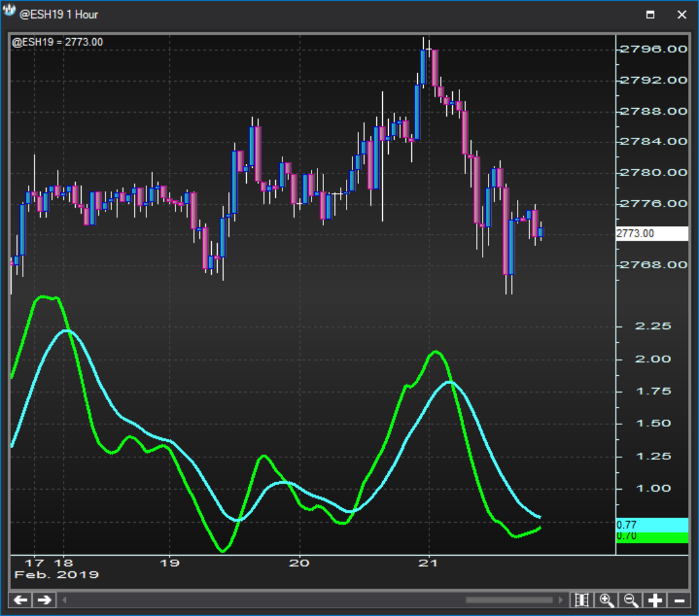The width and height of the screenshot is (699, 616).
Task: Click the 1.00 indicator scale label
Action: [x=653, y=488]
